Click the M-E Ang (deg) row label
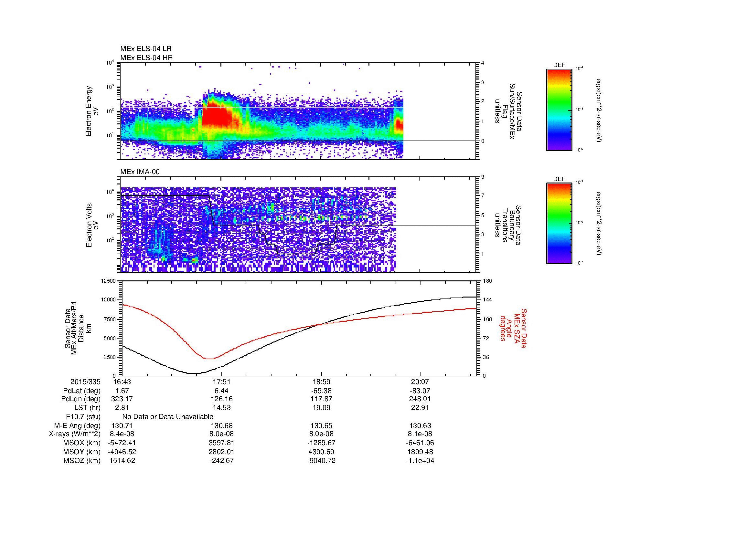The width and height of the screenshot is (756, 534). pos(77,425)
